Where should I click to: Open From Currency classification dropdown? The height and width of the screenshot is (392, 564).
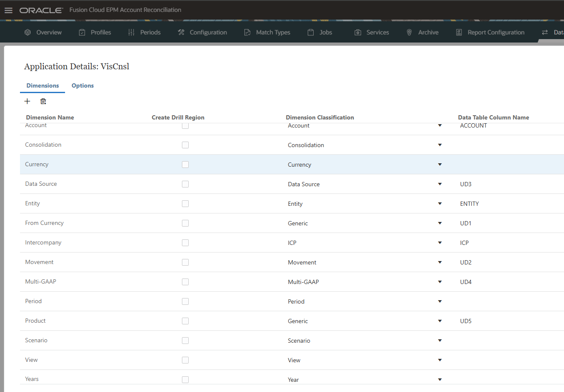point(440,223)
